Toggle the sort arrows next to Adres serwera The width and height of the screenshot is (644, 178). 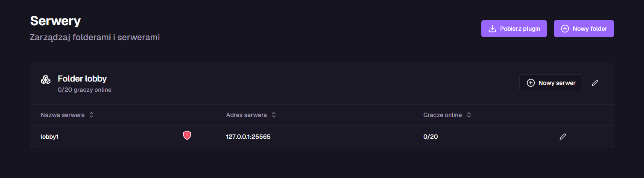pyautogui.click(x=274, y=115)
